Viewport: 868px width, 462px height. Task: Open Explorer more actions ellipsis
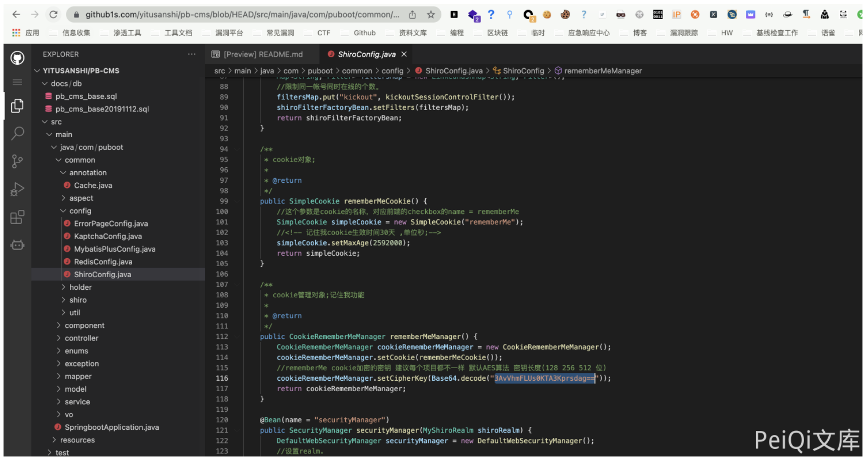click(x=191, y=54)
